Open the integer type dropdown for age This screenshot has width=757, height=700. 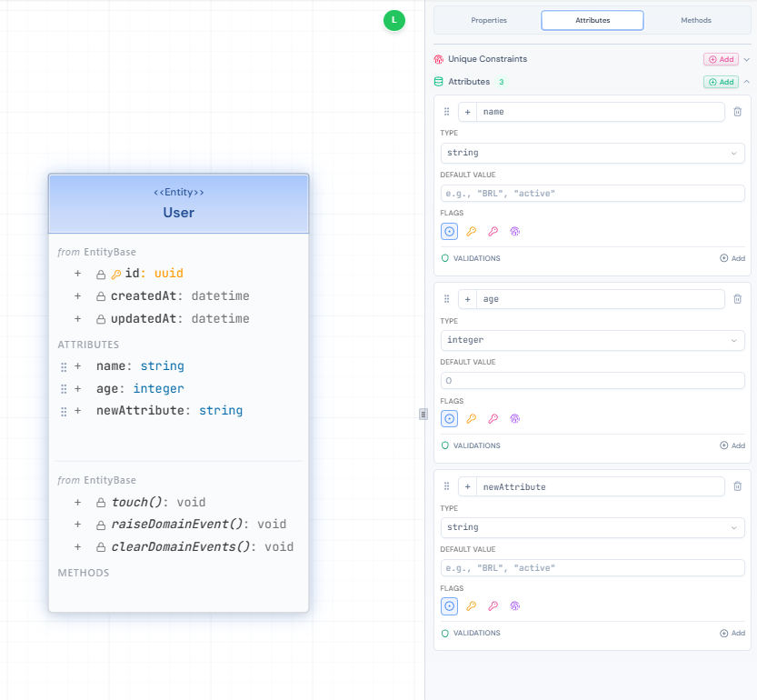592,340
